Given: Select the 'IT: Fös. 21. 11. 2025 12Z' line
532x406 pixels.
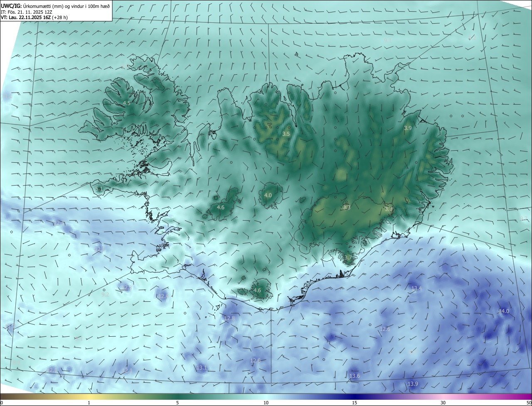Looking at the screenshot, I should (x=26, y=12).
